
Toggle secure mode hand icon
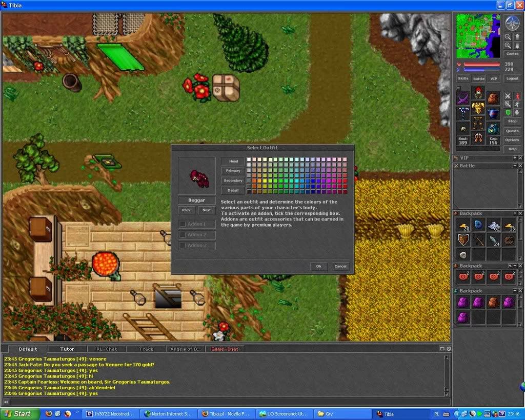pos(517,113)
